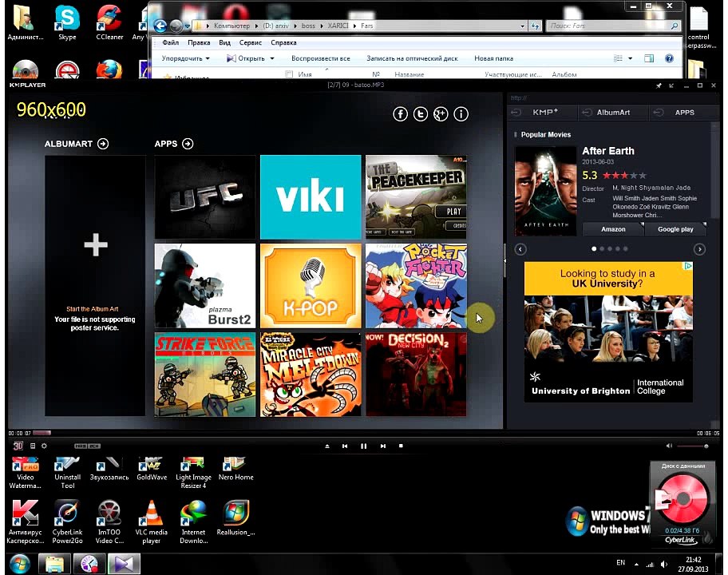Toggle the 3D mode button in KMPlayer

coord(18,446)
